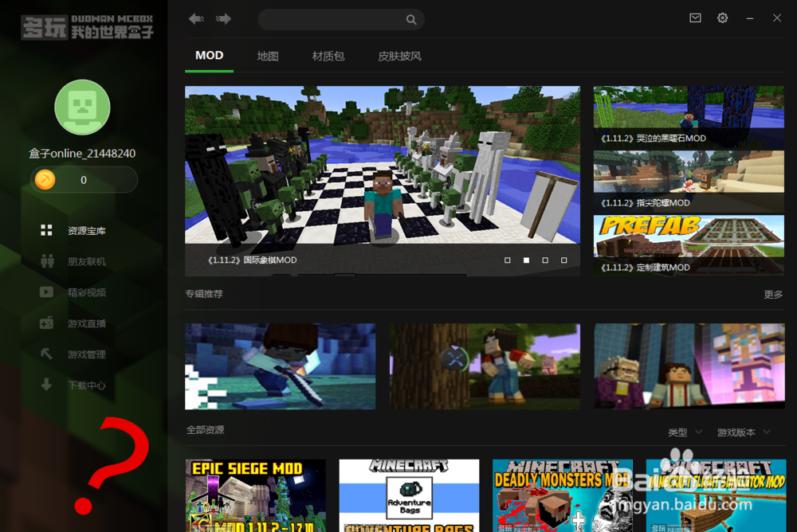Go back with the left arrow

pyautogui.click(x=196, y=19)
